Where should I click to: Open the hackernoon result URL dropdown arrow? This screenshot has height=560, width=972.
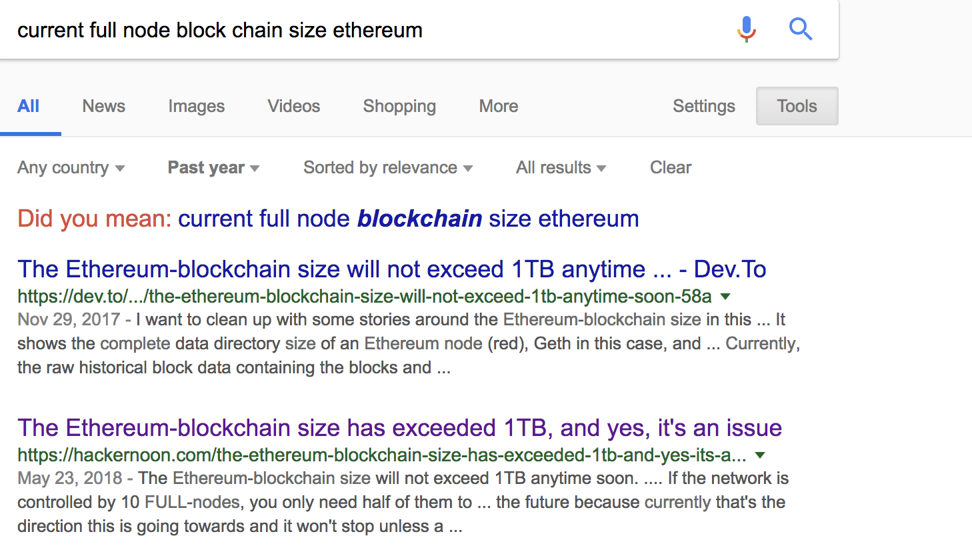[759, 455]
